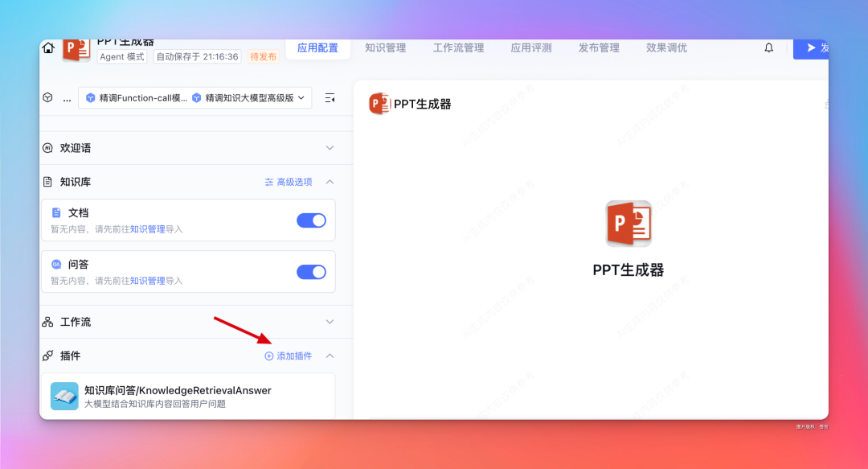Click the 文档 file icon
Screen dimensions: 868x469
click(56, 213)
